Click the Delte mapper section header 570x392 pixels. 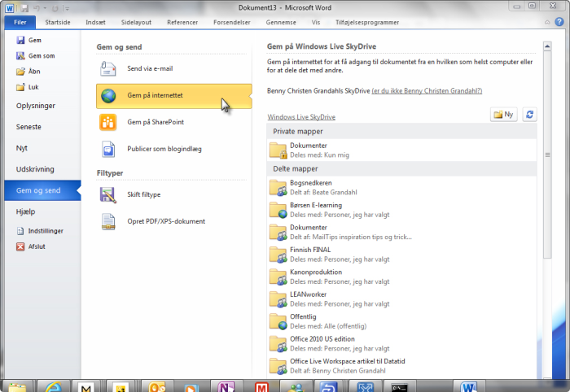coord(401,169)
